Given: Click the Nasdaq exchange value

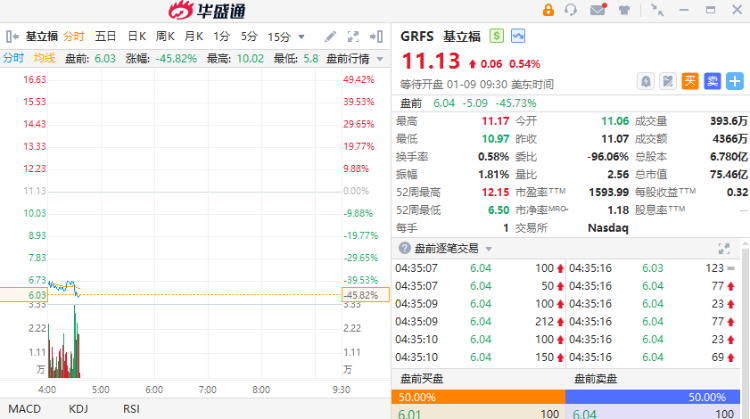Looking at the screenshot, I should tap(608, 228).
